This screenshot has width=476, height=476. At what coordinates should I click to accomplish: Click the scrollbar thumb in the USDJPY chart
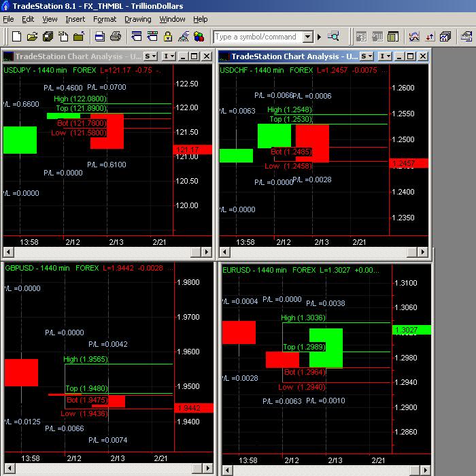pyautogui.click(x=196, y=252)
